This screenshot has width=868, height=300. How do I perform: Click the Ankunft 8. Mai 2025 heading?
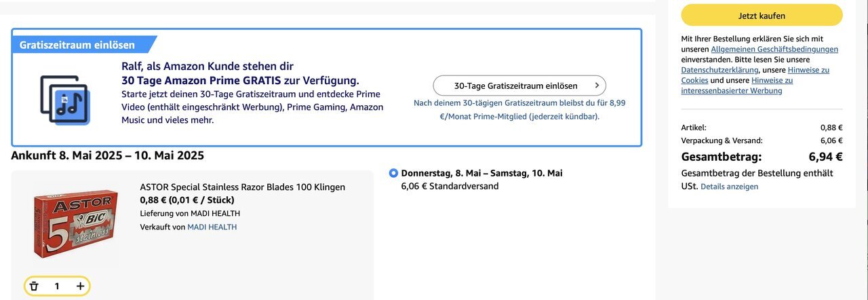[x=107, y=155]
